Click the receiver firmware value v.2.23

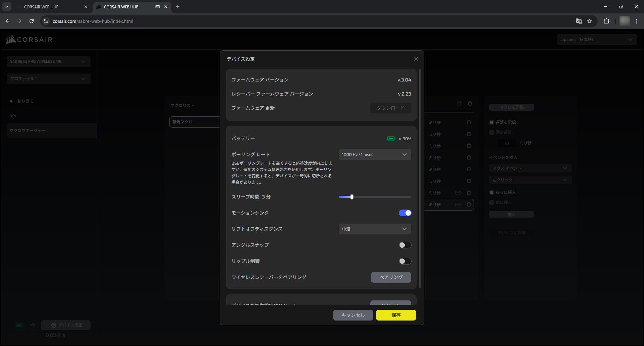405,94
